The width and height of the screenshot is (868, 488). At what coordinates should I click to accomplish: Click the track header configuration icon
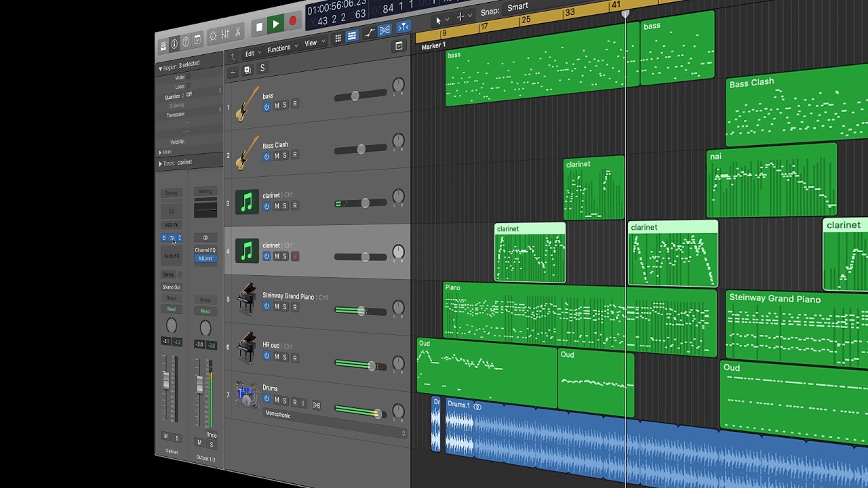pyautogui.click(x=399, y=46)
